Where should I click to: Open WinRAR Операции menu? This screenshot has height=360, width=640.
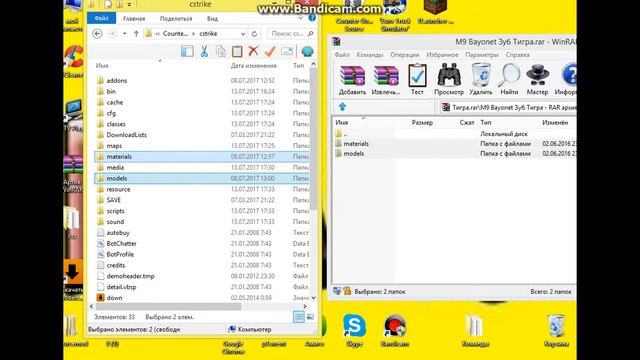point(404,55)
